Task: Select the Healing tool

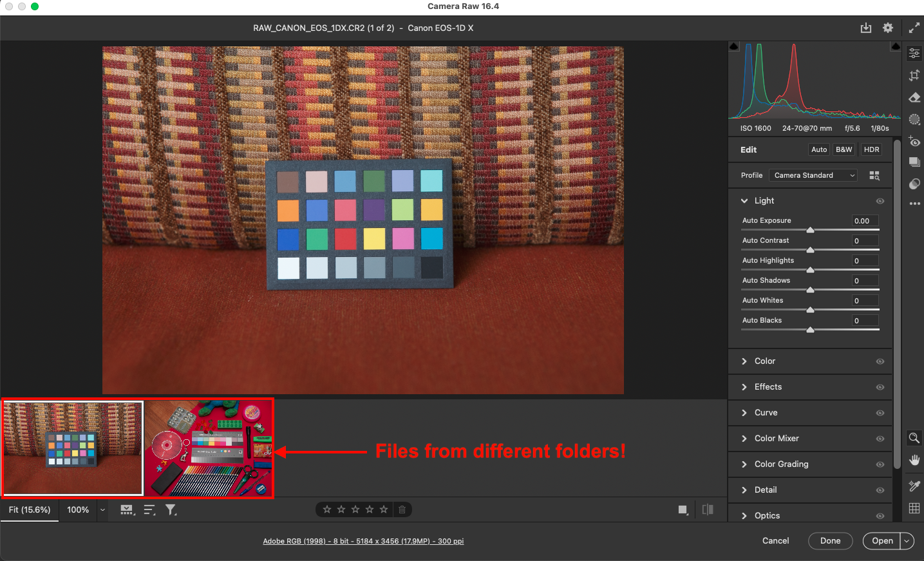Action: [914, 97]
